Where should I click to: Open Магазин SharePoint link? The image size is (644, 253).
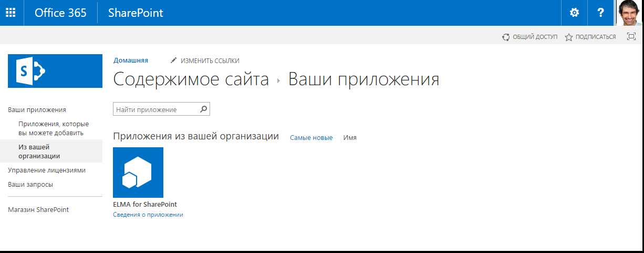pyautogui.click(x=38, y=209)
